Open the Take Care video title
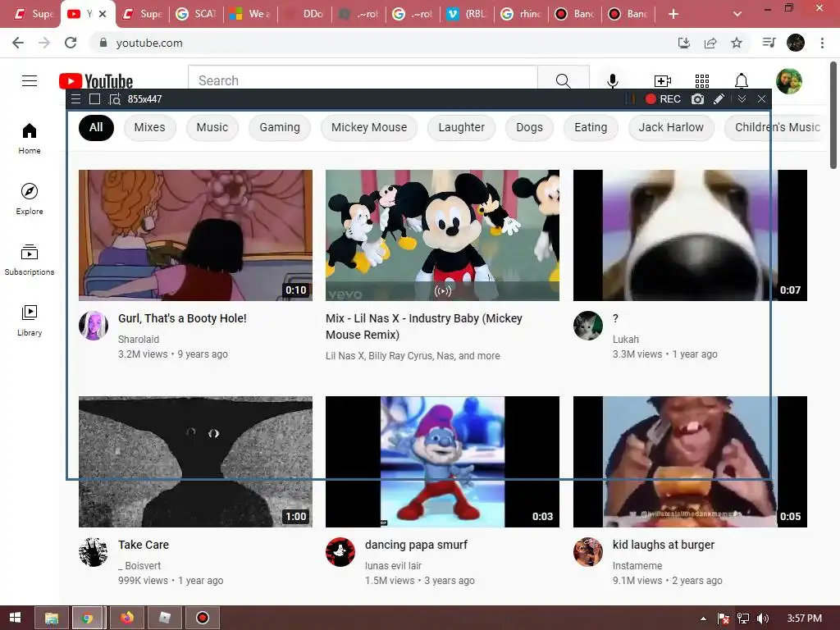The width and height of the screenshot is (840, 630). tap(144, 545)
